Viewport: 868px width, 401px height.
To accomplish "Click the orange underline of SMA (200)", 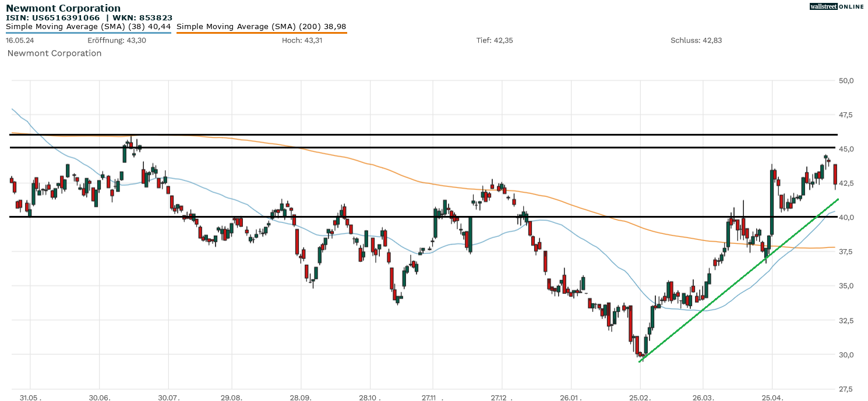I will click(x=262, y=33).
